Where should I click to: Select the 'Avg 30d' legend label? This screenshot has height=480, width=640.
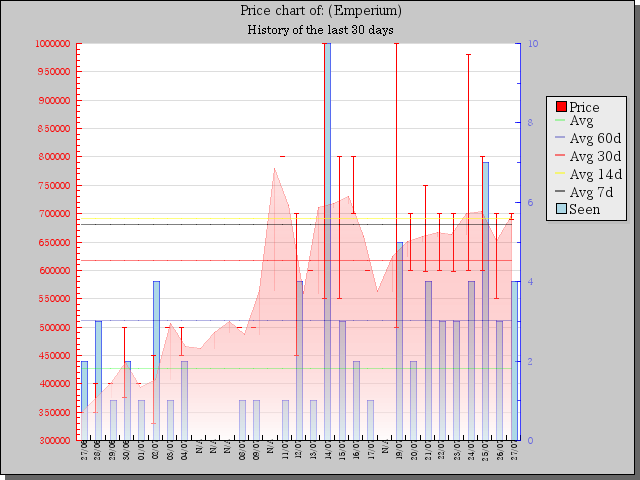click(x=596, y=156)
